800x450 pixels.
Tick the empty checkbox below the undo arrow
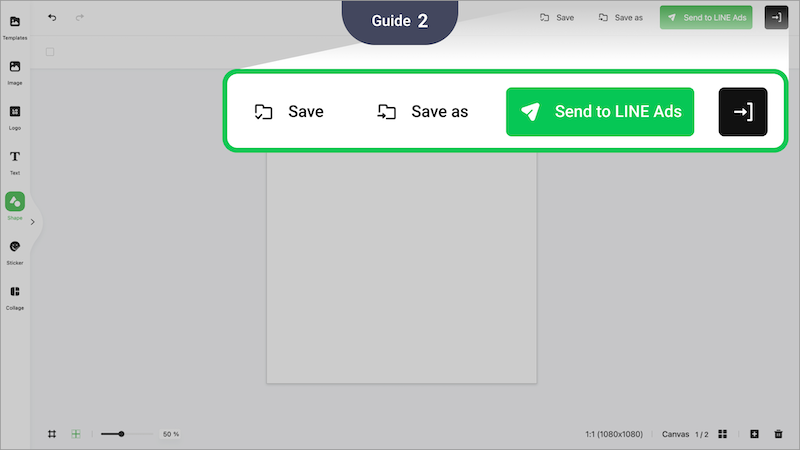click(50, 52)
